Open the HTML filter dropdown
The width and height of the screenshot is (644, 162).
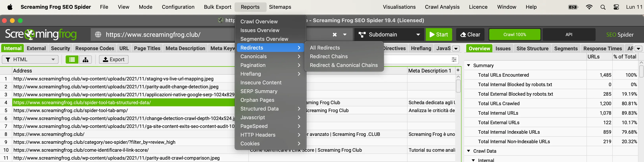coord(30,59)
